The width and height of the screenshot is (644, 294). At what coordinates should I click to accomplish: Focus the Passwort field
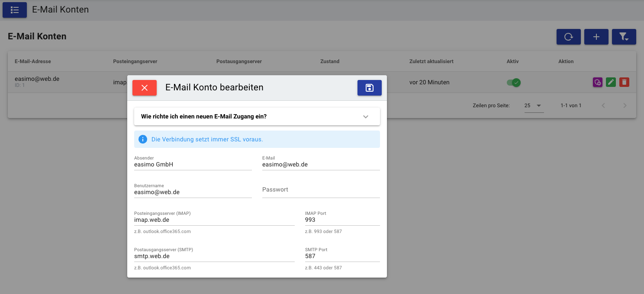321,190
